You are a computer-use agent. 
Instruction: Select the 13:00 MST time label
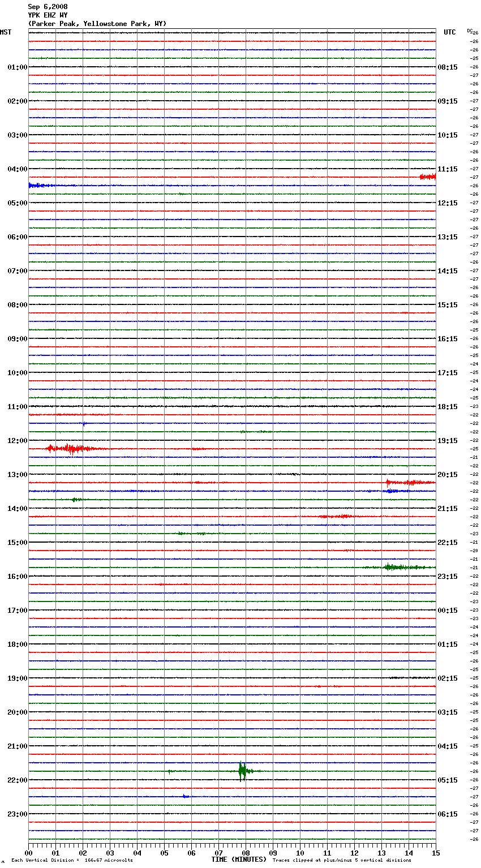(18, 475)
